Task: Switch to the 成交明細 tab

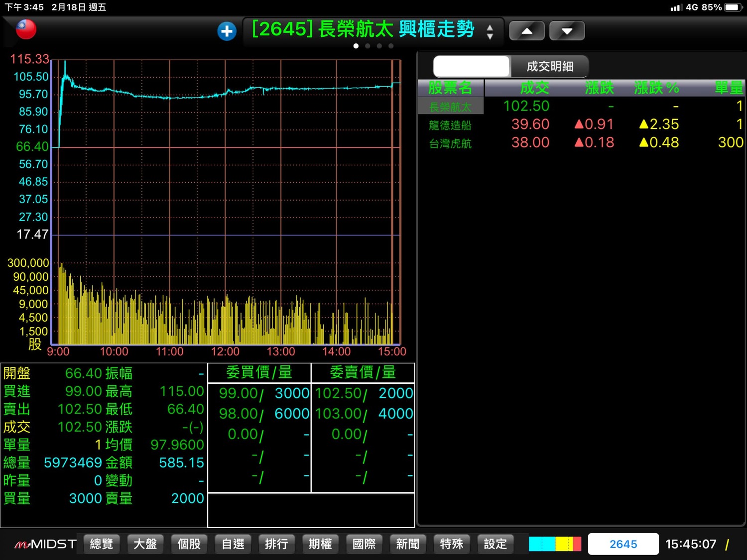Action: tap(550, 66)
